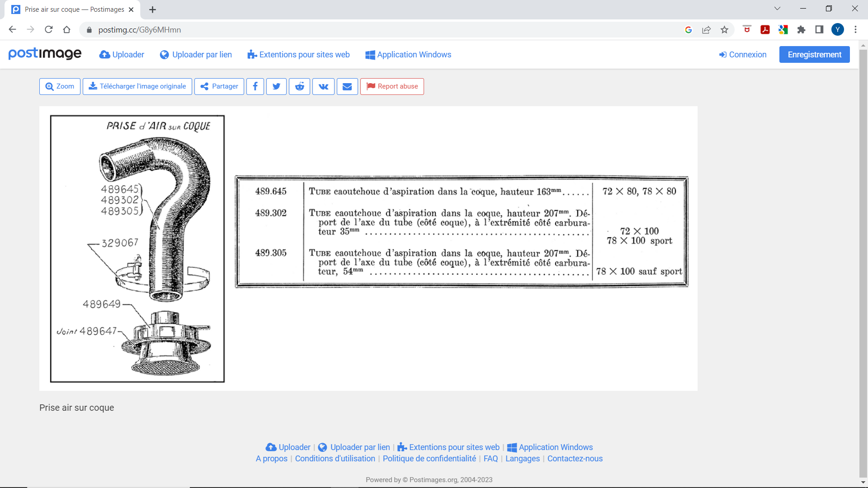868x488 pixels.
Task: Open Uploader par lien menu item
Action: coord(196,55)
